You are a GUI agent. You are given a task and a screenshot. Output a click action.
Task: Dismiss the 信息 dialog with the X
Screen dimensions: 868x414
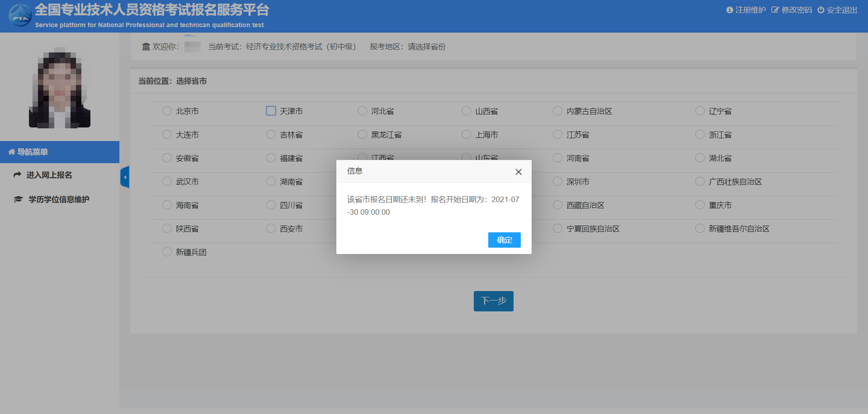coord(518,172)
